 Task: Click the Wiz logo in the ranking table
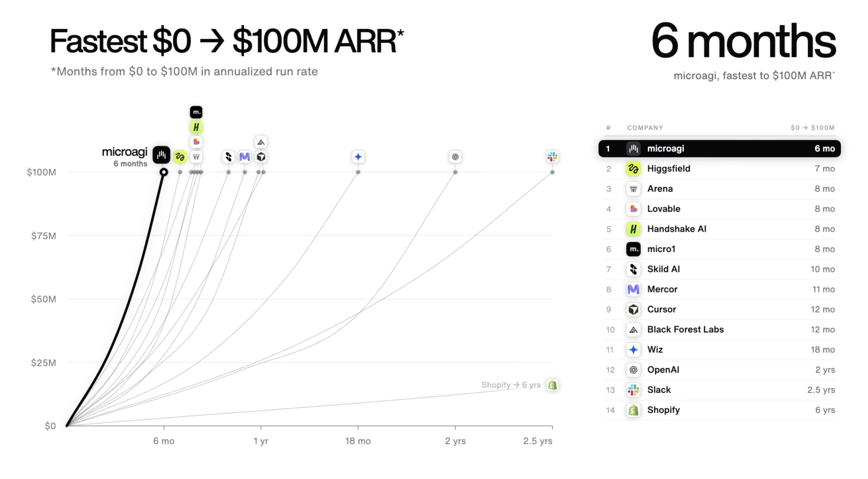click(x=633, y=350)
